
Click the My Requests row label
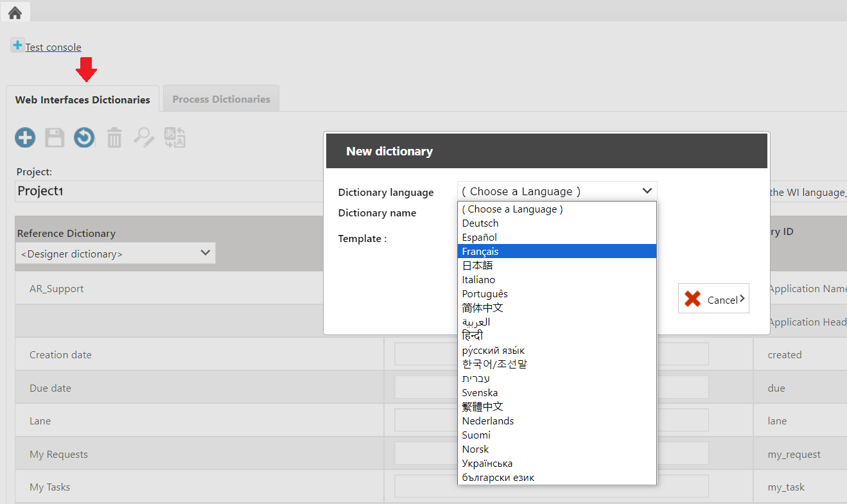pyautogui.click(x=58, y=455)
